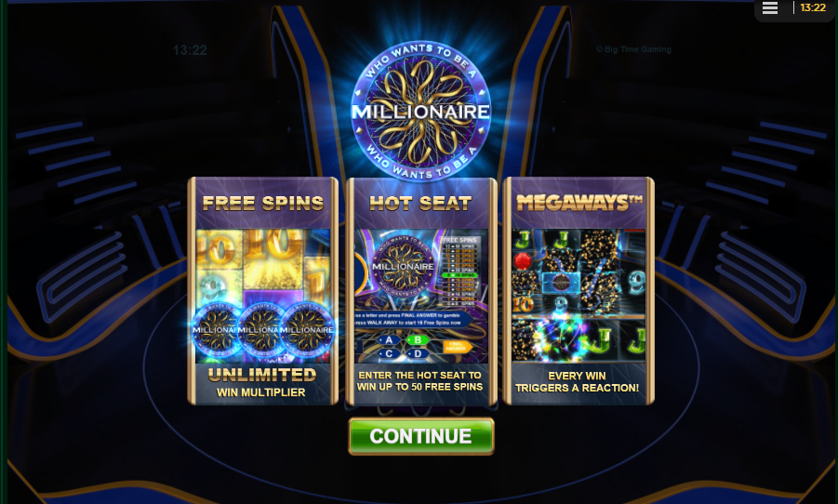Select the MEGAWAYS card heading
Viewport: 838px width, 504px height.
coord(579,203)
